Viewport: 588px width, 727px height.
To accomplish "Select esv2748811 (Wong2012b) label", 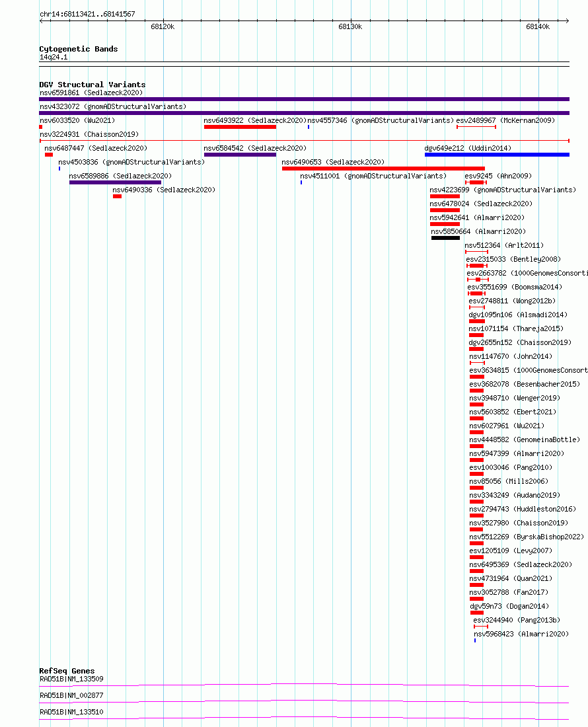I will pos(512,301).
